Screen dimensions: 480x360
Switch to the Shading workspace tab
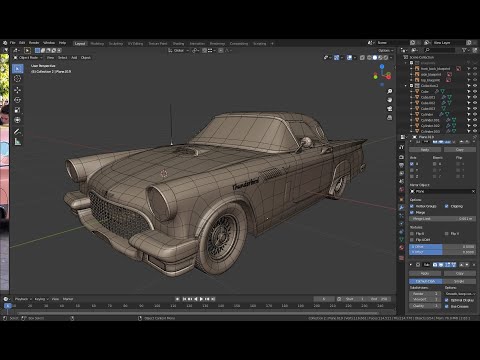178,44
